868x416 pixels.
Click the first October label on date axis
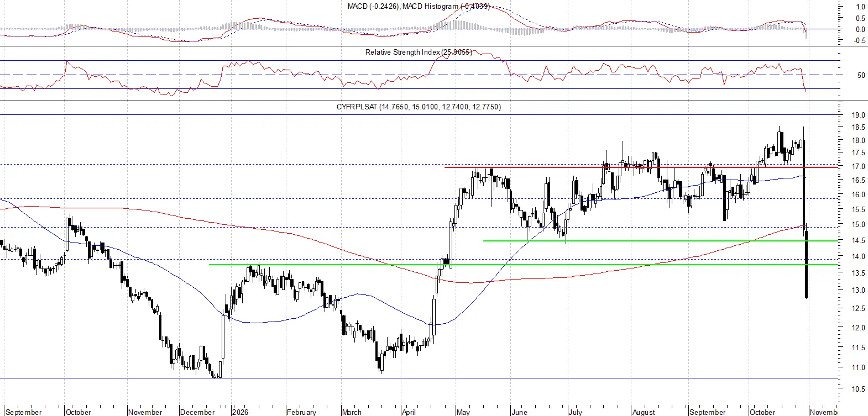(78, 412)
